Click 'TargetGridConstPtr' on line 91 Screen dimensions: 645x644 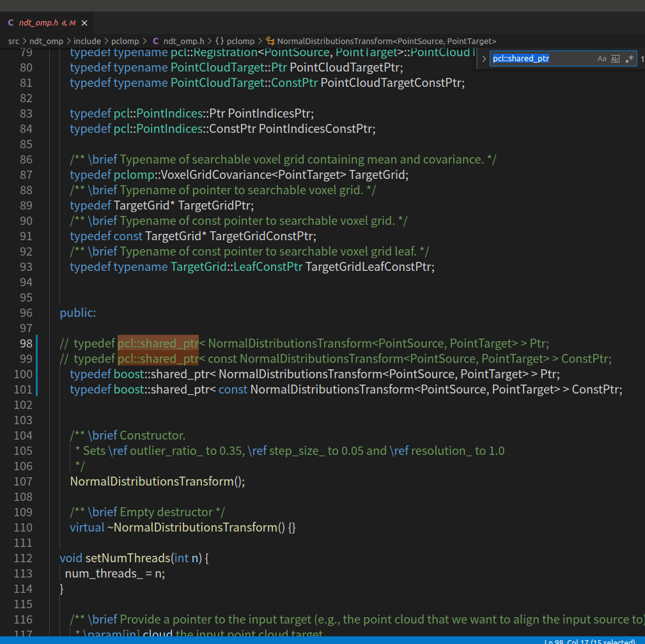(x=261, y=236)
